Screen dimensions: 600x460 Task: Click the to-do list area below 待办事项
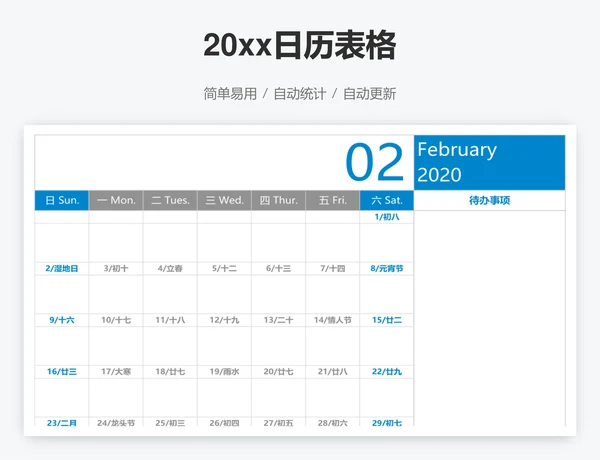489,318
